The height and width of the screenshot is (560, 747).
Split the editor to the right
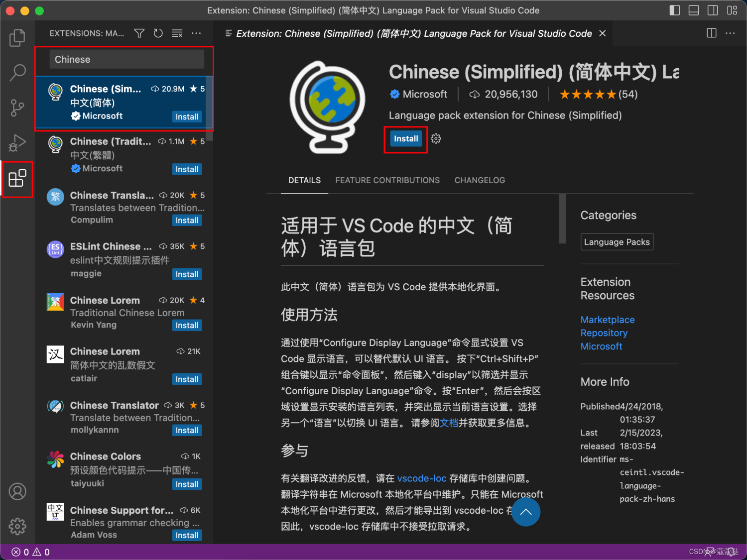pos(712,33)
